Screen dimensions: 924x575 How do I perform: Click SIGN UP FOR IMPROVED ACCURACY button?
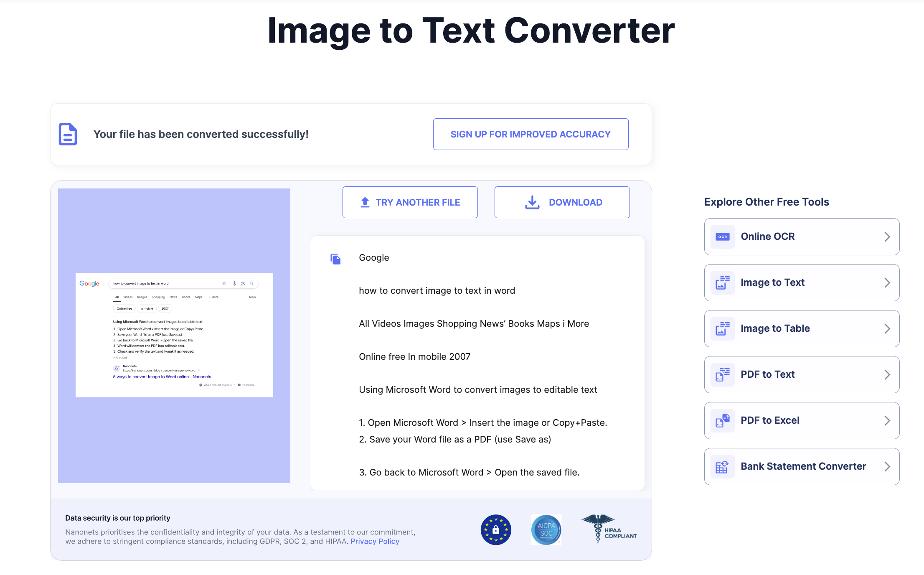click(x=530, y=134)
